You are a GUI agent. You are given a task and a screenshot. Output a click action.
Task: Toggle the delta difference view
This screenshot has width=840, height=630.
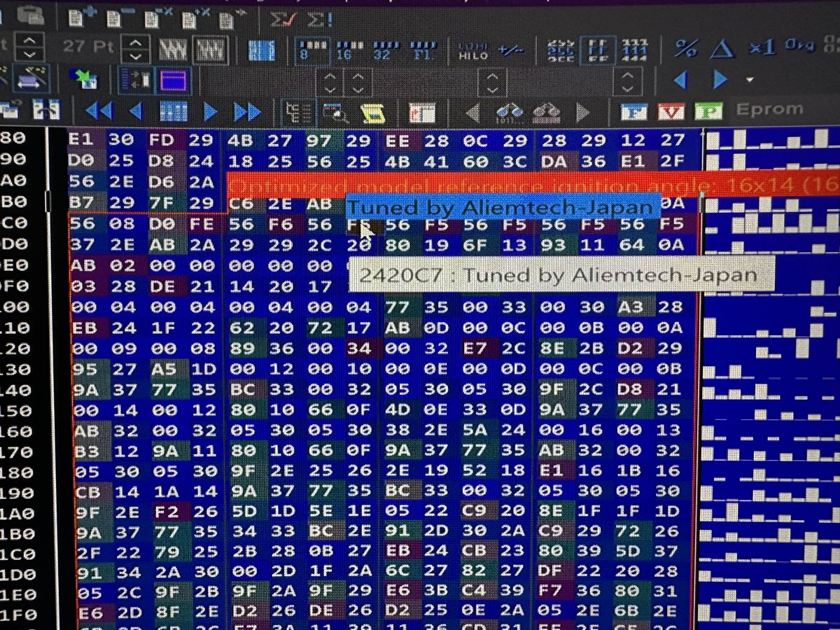(x=721, y=48)
